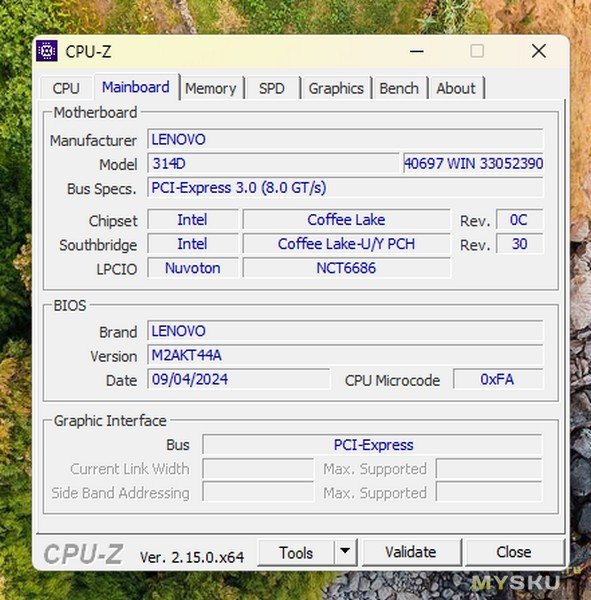
Task: Click the Southbridge Rev. value 30
Action: pos(519,244)
